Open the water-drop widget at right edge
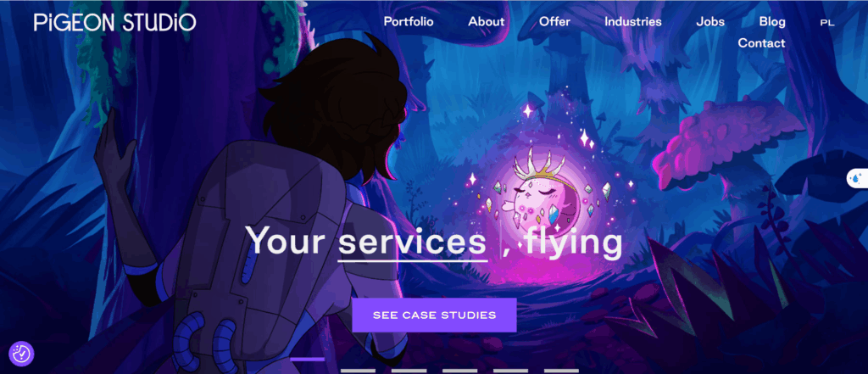 click(x=857, y=178)
